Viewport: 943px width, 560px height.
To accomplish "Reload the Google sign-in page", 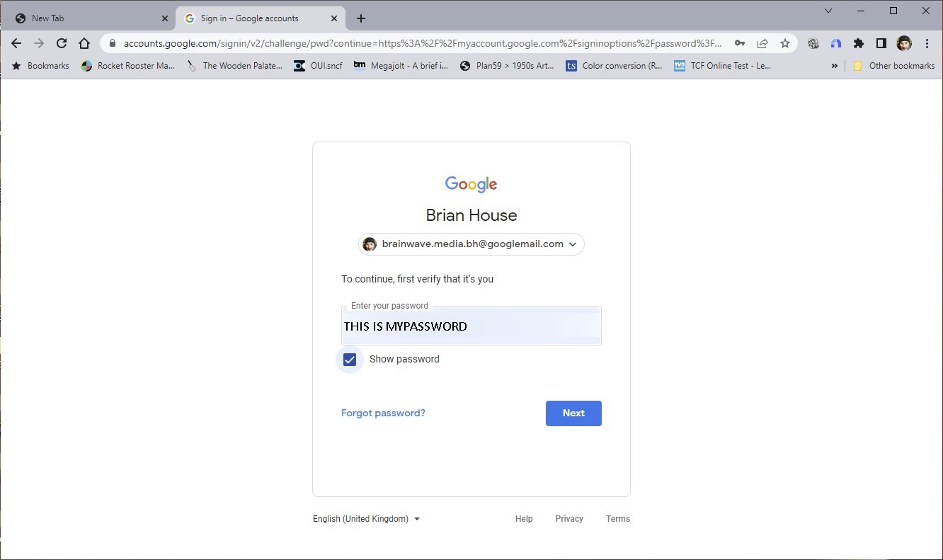I will [x=62, y=43].
